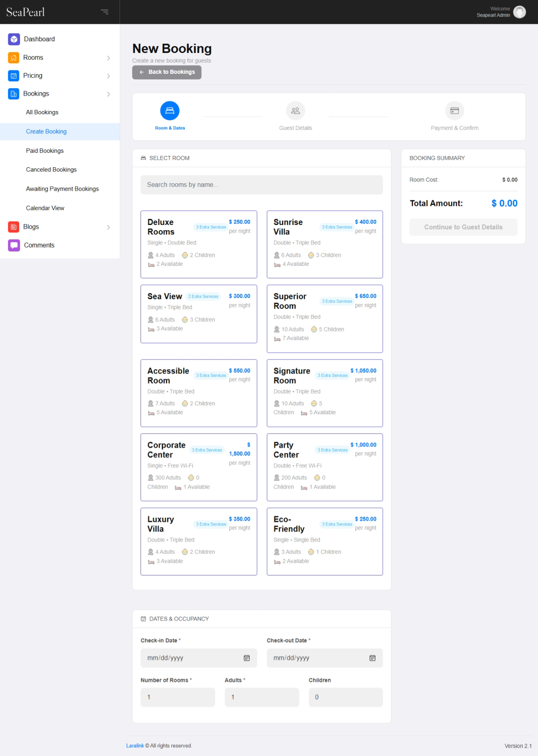The image size is (538, 756).
Task: Click the Seapearl Admin profile avatar
Action: 519,12
